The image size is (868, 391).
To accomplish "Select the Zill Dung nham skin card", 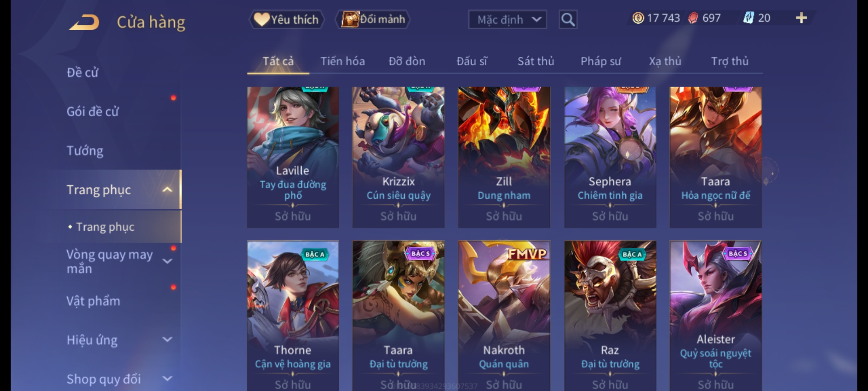I will coord(504,157).
